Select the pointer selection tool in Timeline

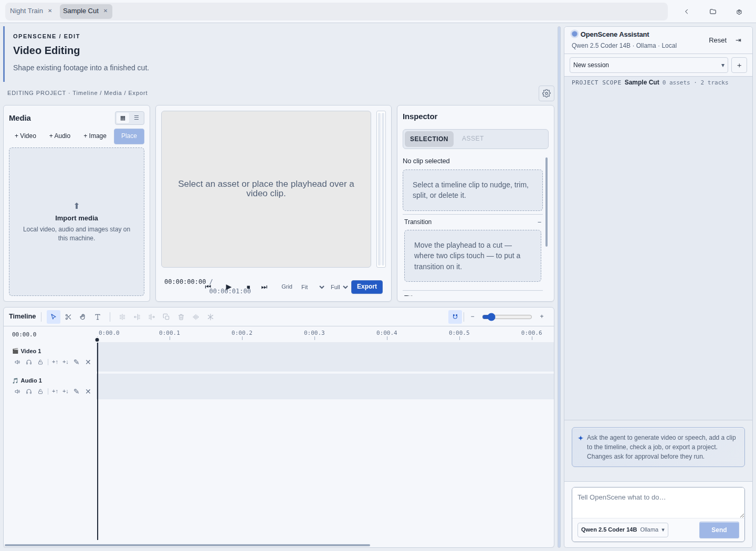click(x=54, y=317)
